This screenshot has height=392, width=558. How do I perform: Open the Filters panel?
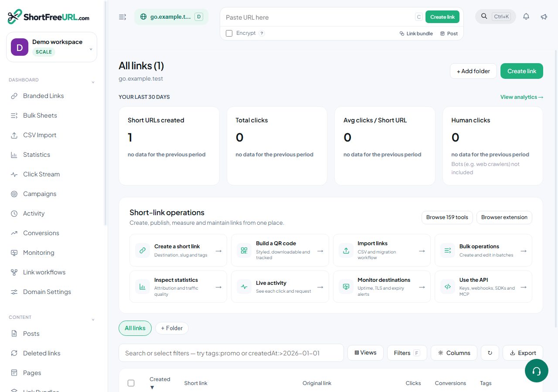point(407,353)
